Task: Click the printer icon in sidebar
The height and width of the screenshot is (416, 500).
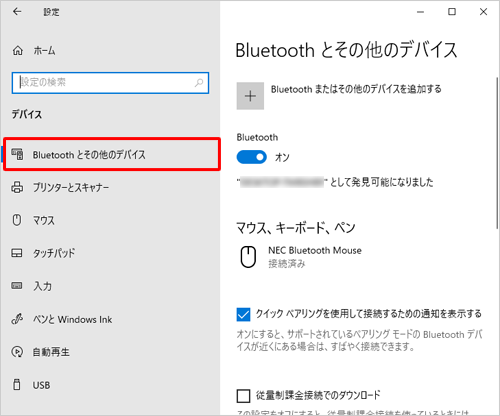Action: [x=17, y=187]
